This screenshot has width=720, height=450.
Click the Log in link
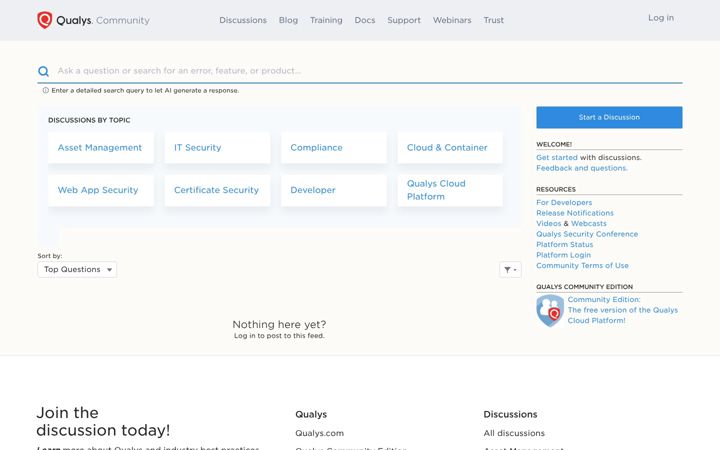point(661,18)
